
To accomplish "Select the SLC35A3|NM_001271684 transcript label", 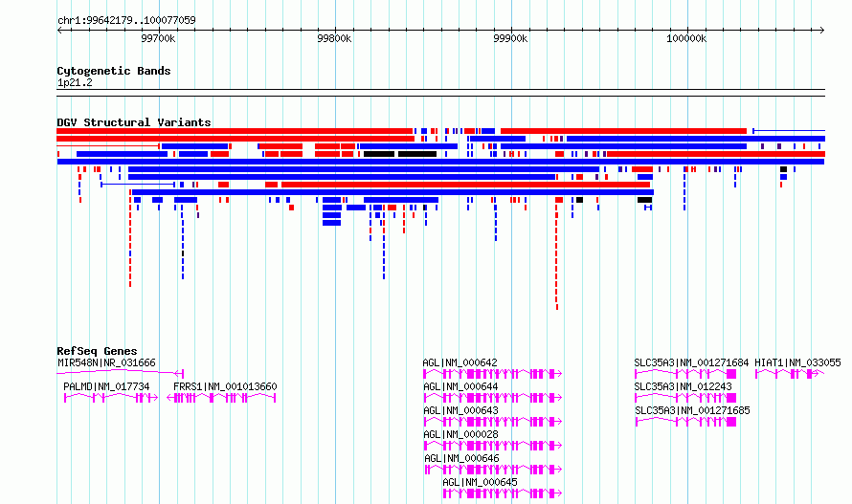I will click(x=691, y=362).
